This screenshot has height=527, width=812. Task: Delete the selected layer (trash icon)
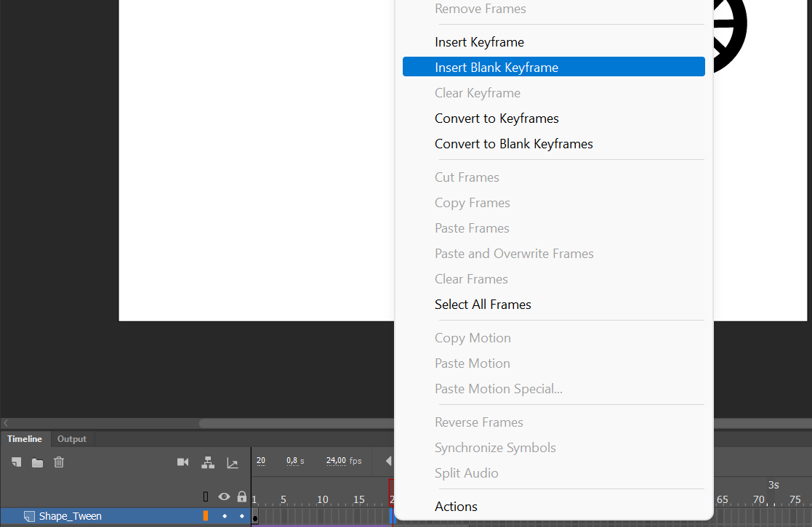[58, 462]
